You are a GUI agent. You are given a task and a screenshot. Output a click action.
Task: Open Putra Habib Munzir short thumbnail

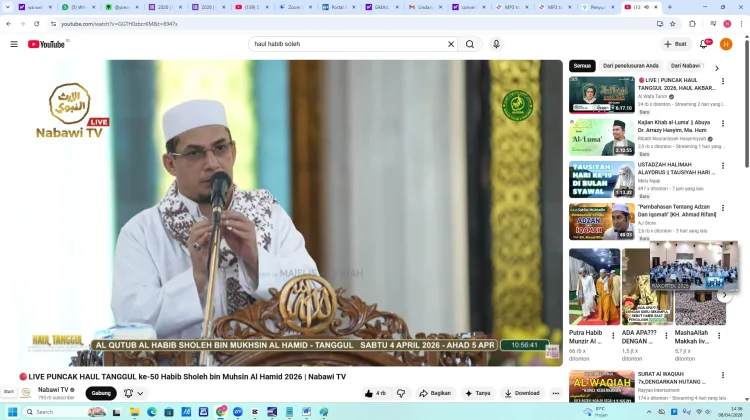click(595, 287)
